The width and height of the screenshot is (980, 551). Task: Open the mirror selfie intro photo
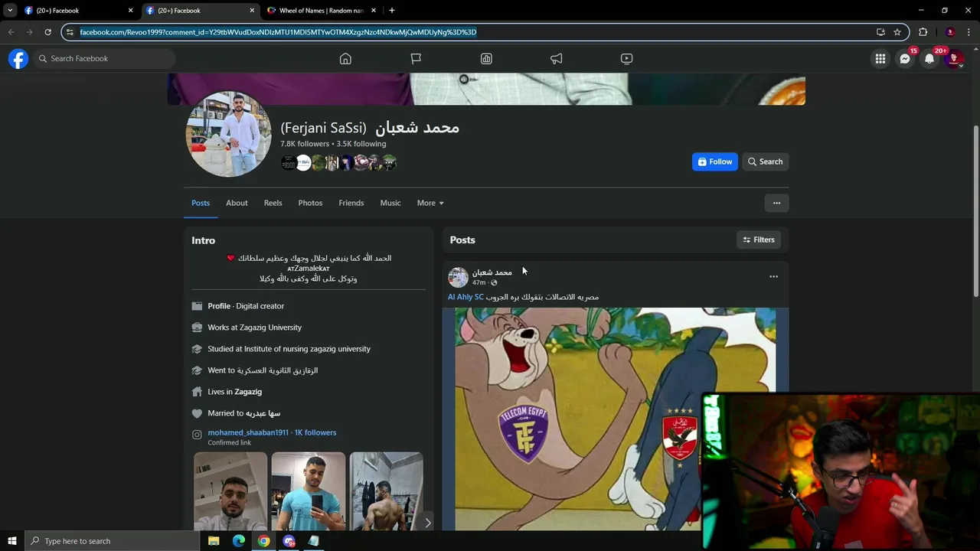coord(309,491)
